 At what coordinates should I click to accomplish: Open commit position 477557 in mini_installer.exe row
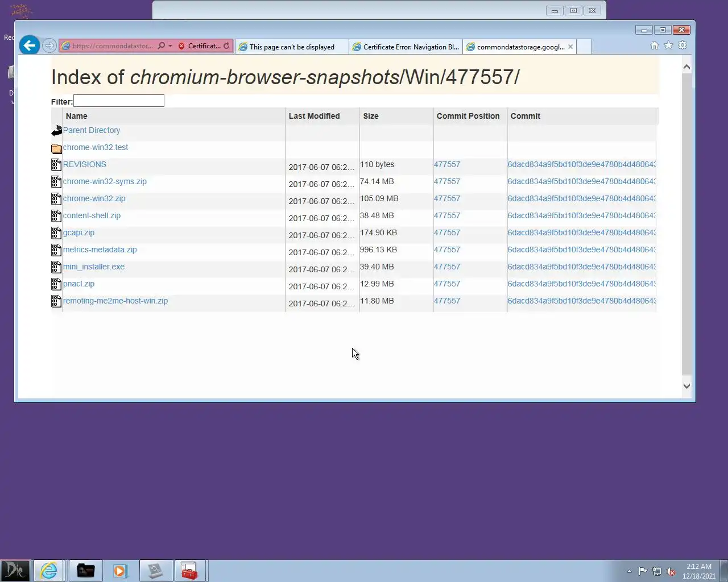(x=447, y=267)
